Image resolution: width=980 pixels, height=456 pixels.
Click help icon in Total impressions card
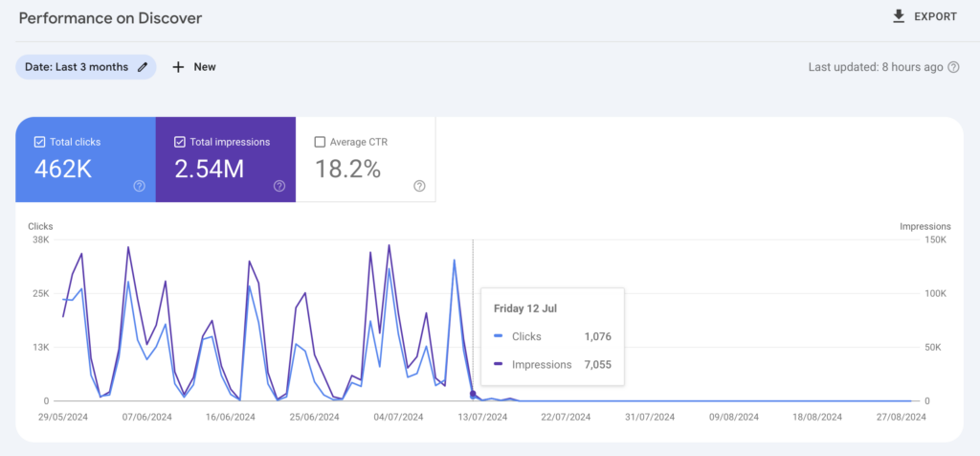coord(279,186)
